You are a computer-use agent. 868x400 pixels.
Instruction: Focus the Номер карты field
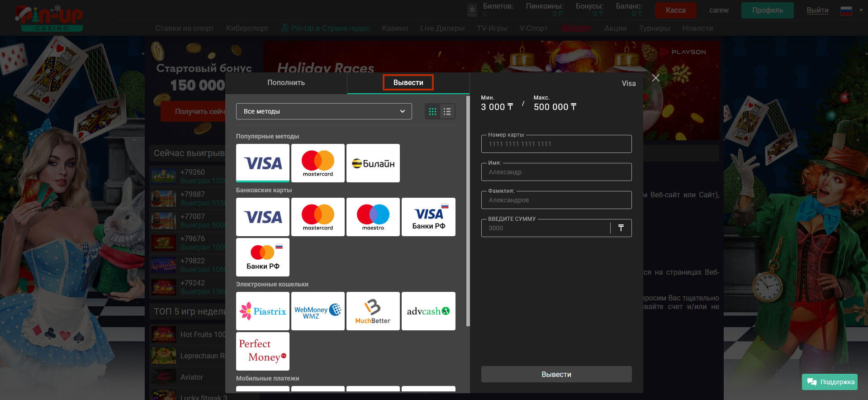(556, 144)
